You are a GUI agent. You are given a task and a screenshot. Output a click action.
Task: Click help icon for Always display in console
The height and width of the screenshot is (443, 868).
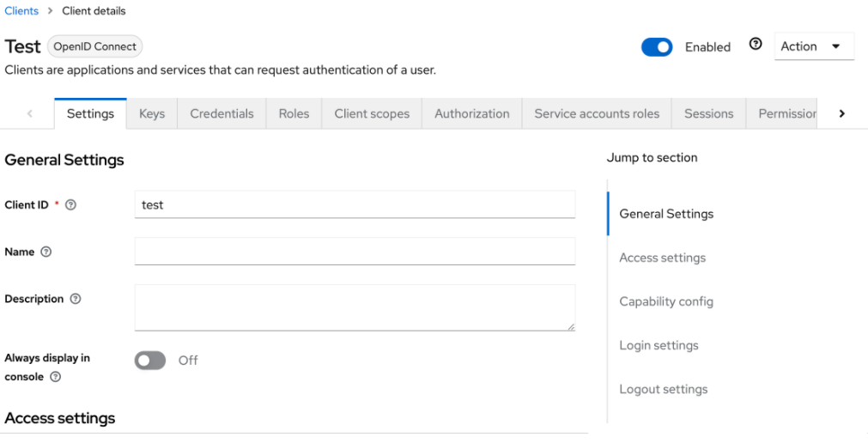point(56,377)
